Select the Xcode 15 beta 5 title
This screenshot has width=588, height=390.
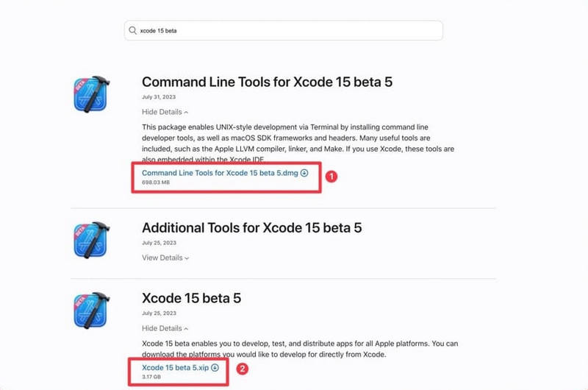[191, 298]
